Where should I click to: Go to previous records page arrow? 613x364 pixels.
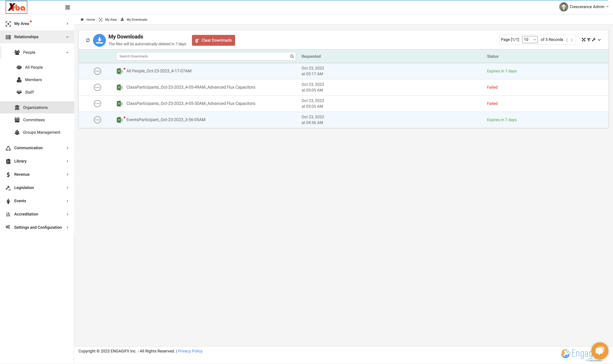pos(567,40)
